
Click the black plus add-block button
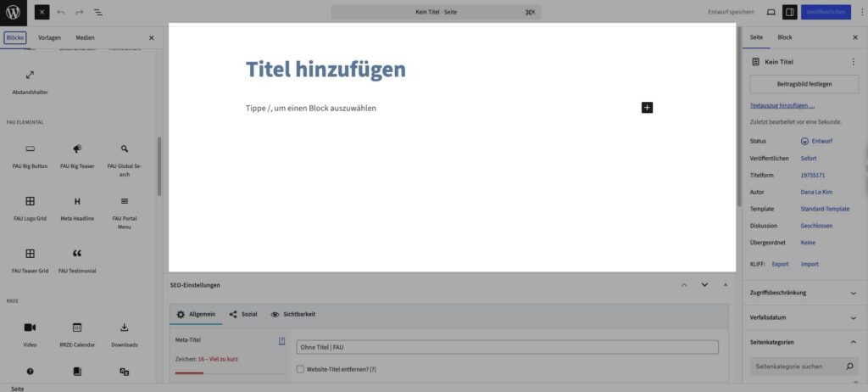pos(648,108)
